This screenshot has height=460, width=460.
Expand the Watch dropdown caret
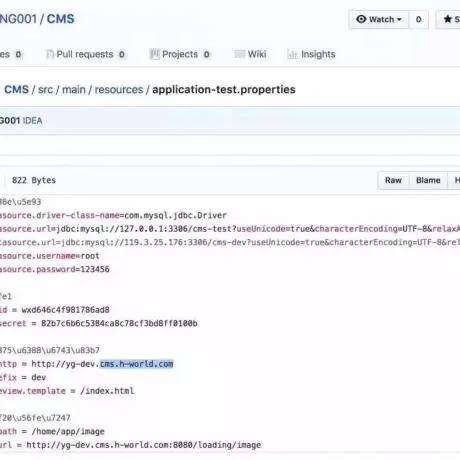(399, 19)
